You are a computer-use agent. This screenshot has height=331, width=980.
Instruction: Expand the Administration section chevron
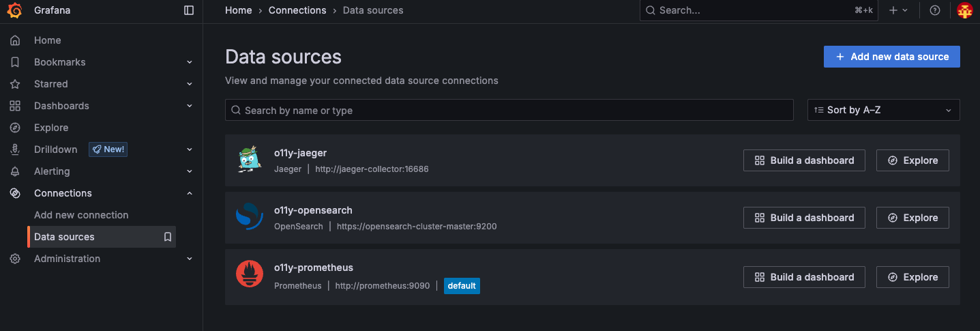tap(190, 259)
